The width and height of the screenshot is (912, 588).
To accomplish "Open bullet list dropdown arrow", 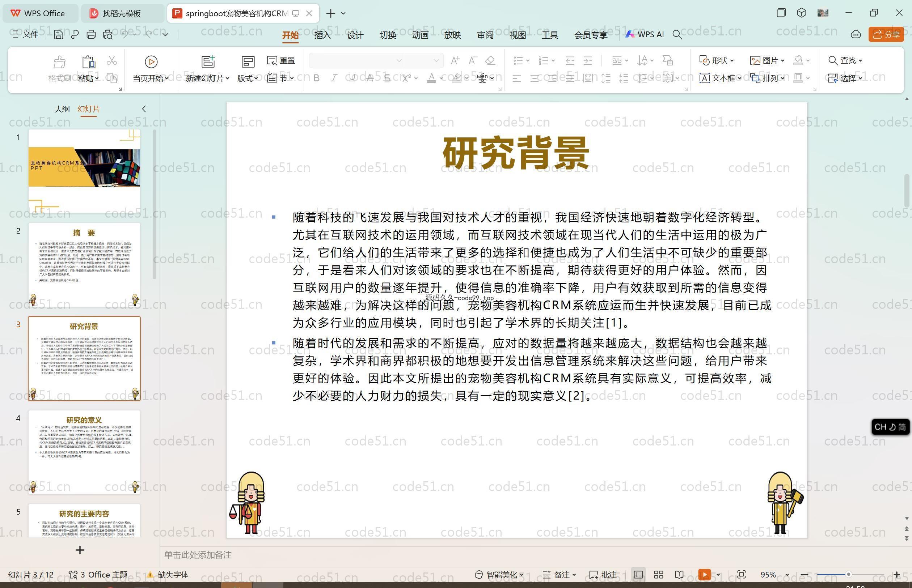I will pos(528,60).
